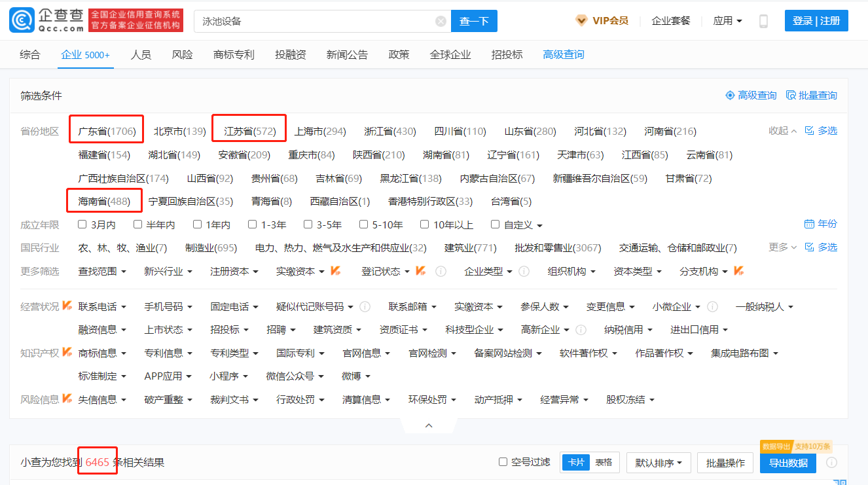Open the 年份 calendar picker icon
The height and width of the screenshot is (485, 868).
810,223
